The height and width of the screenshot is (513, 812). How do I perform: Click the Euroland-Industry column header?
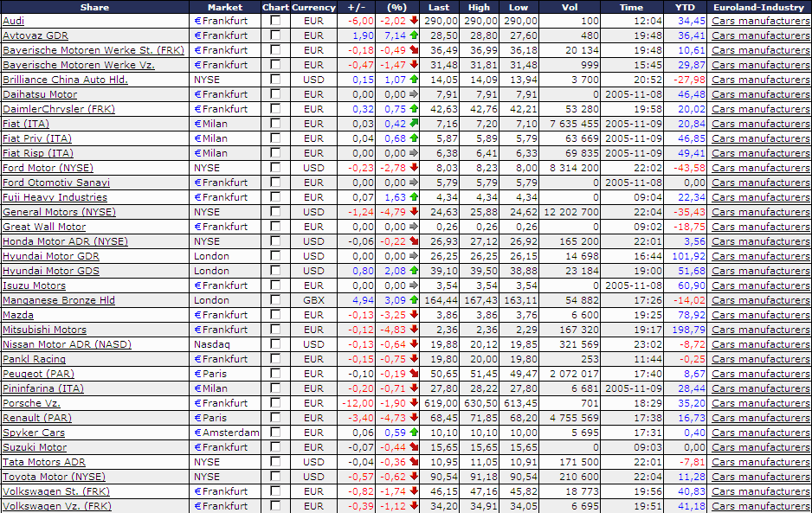[758, 7]
